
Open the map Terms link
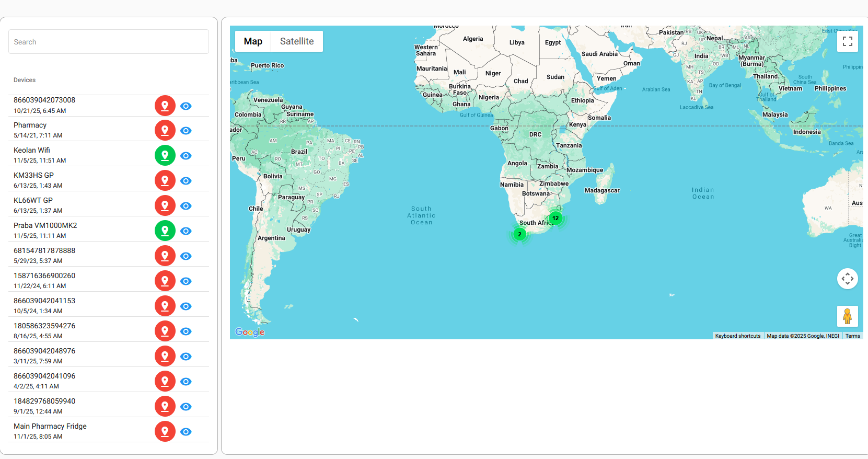[x=852, y=336]
